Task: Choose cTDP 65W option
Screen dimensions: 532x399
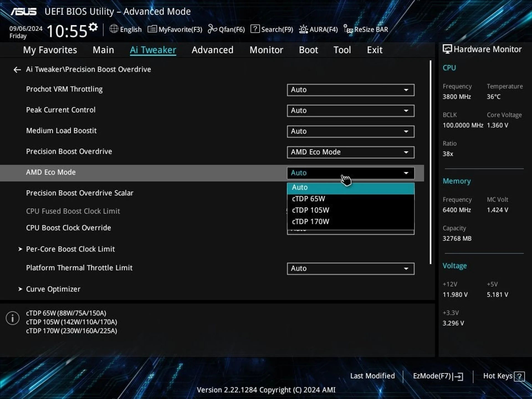Action: click(351, 199)
